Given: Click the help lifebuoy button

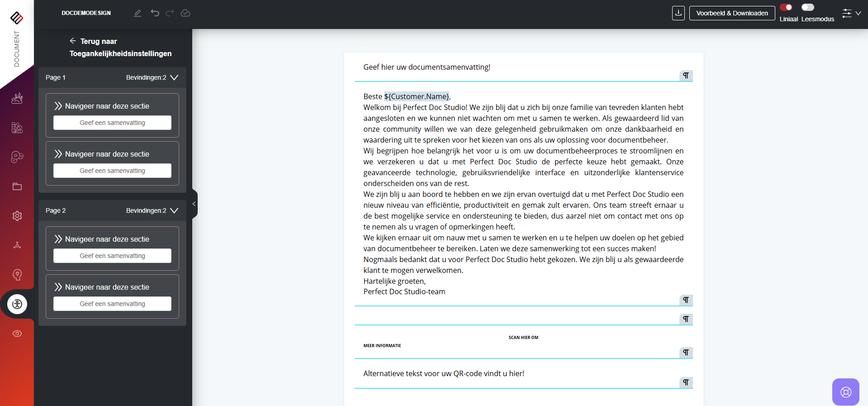Looking at the screenshot, I should pyautogui.click(x=845, y=392).
